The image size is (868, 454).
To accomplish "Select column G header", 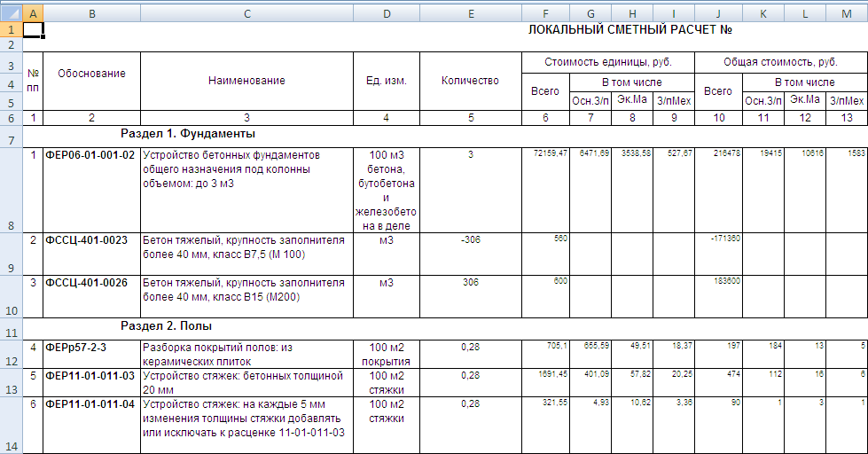I will coord(590,13).
